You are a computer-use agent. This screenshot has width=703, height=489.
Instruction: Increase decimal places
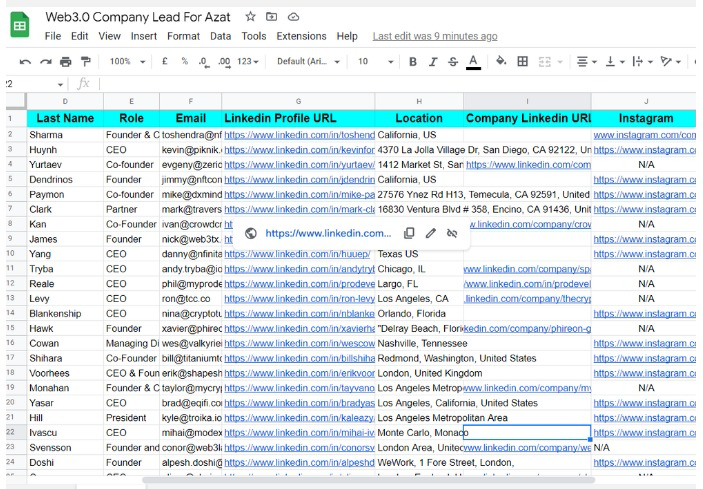224,62
